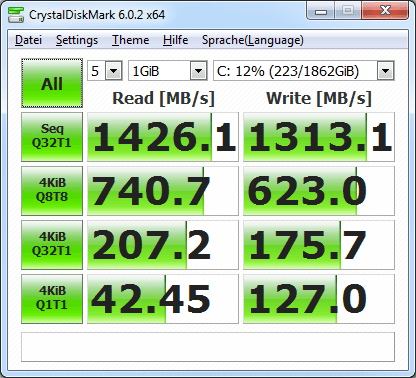The image size is (416, 378).
Task: Click the empty comment field at bottom
Action: 208,347
